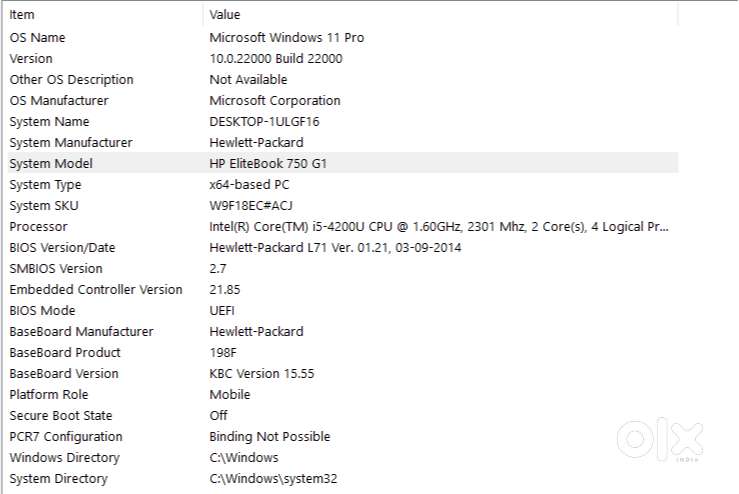Viewport: 739px width, 494px height.
Task: Select the SMBIOS Version row
Action: click(x=56, y=268)
